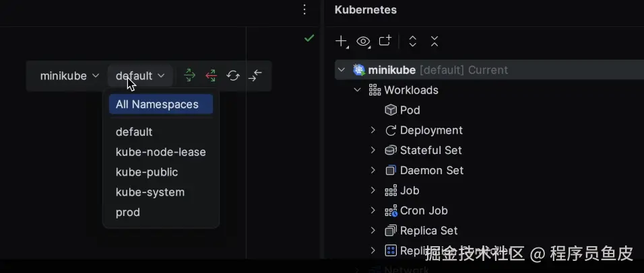Choose the prod namespace
The height and width of the screenshot is (273, 644).
coord(128,212)
